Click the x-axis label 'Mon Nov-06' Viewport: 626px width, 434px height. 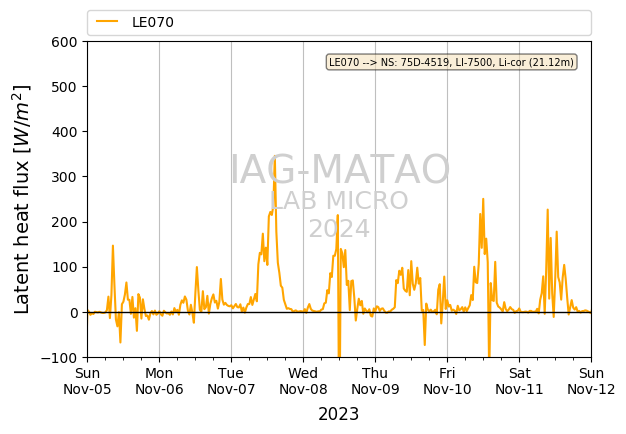point(159,381)
